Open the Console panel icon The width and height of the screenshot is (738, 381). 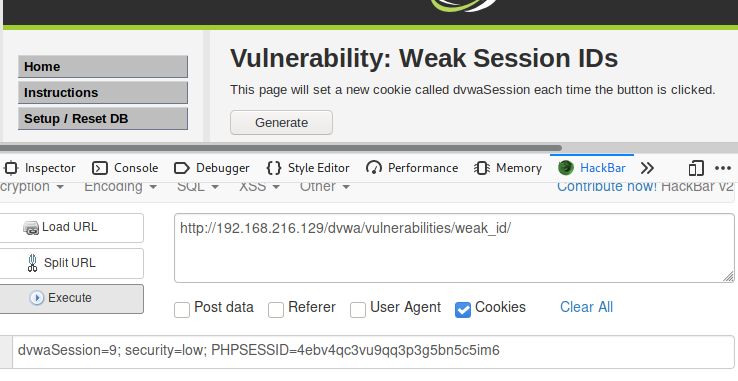(100, 168)
